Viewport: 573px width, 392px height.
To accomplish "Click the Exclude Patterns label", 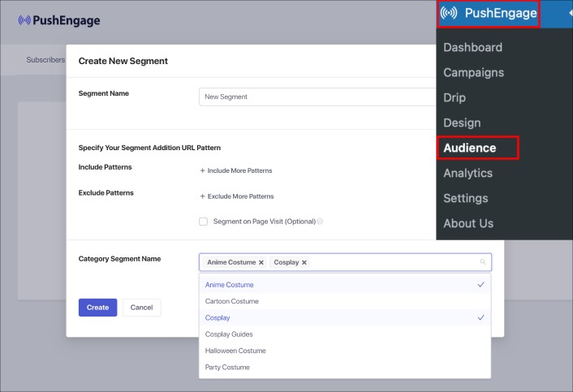I will (x=106, y=192).
